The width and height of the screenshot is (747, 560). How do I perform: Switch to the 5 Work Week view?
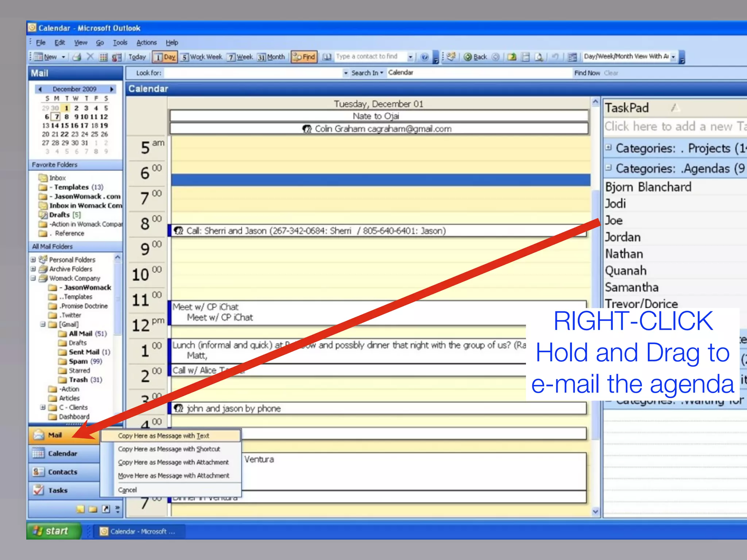coord(201,57)
